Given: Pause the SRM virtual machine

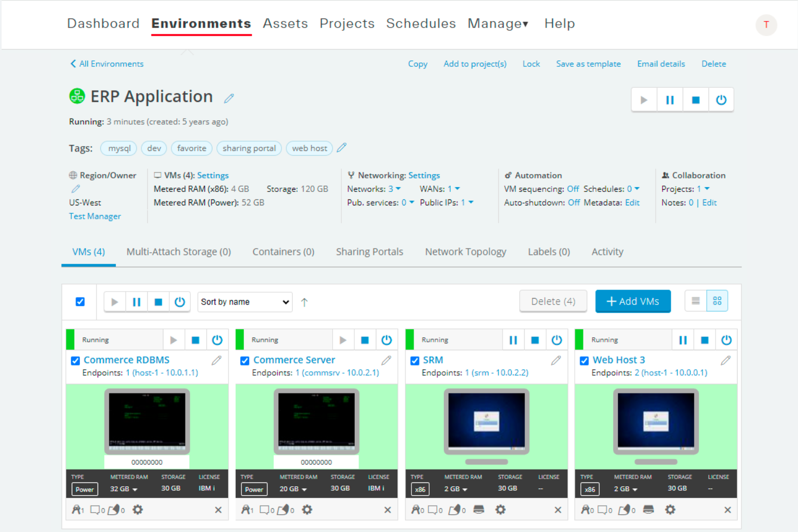Looking at the screenshot, I should click(513, 340).
